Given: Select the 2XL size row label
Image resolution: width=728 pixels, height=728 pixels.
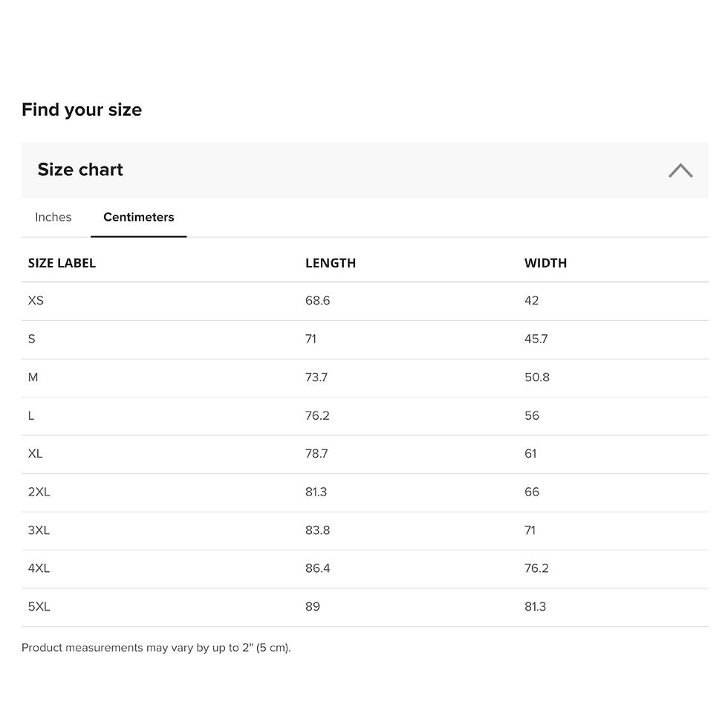Looking at the screenshot, I should click(39, 492).
